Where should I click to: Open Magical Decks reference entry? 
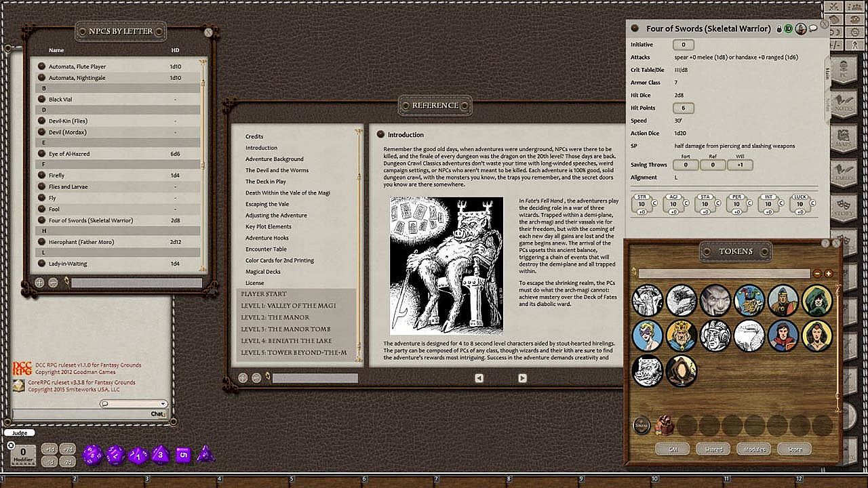[263, 271]
